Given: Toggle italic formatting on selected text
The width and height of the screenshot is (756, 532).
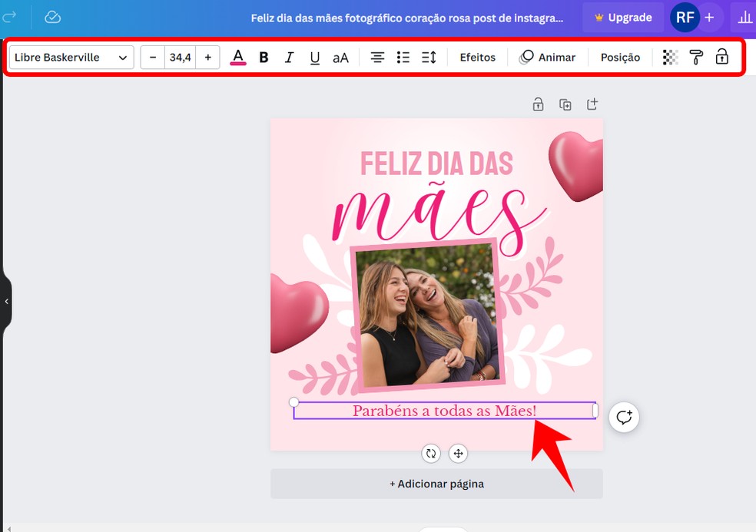Looking at the screenshot, I should pyautogui.click(x=290, y=57).
